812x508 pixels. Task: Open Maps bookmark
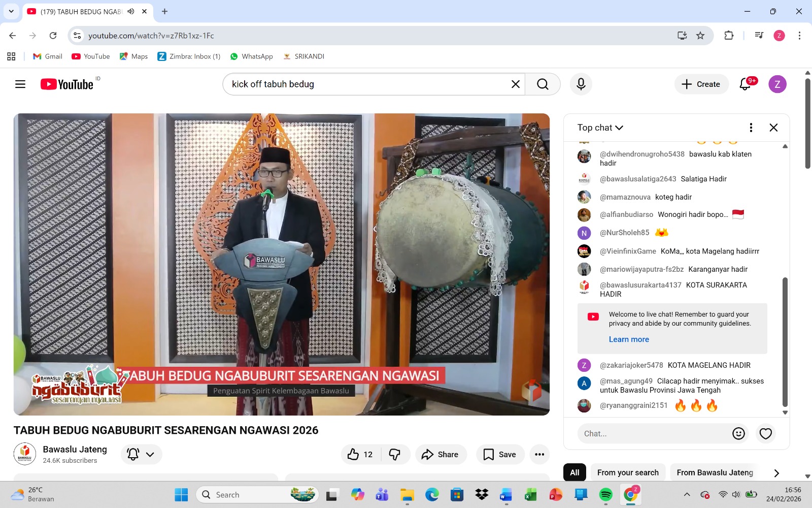[x=133, y=56]
